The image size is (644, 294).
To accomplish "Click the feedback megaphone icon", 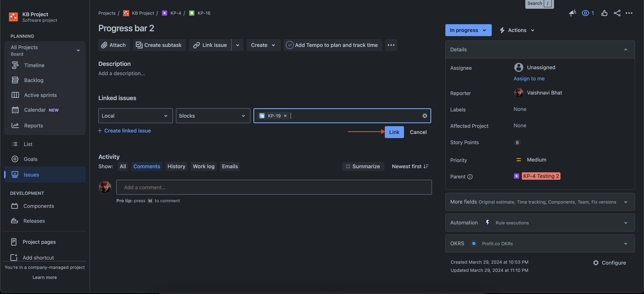I will 572,13.
